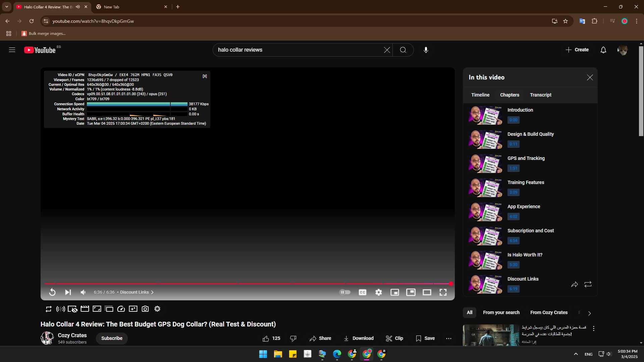Click the hide-screen eye icon below player
This screenshot has height=362, width=644.
point(72,309)
